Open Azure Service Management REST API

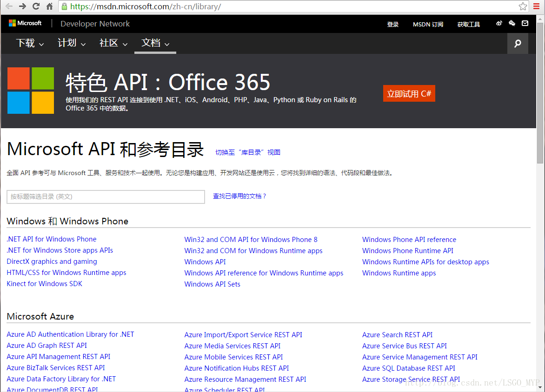(420, 357)
